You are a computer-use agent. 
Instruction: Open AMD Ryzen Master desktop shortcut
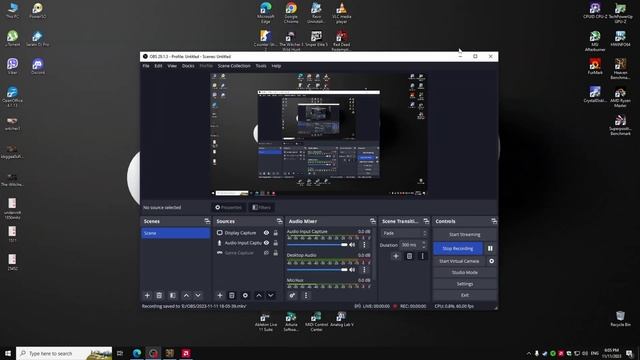[620, 98]
